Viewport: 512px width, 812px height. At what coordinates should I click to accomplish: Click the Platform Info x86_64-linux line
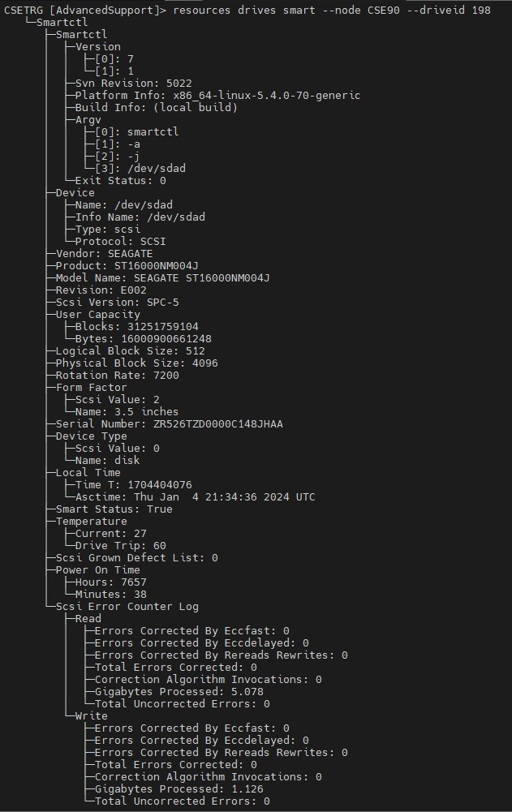tap(217, 95)
